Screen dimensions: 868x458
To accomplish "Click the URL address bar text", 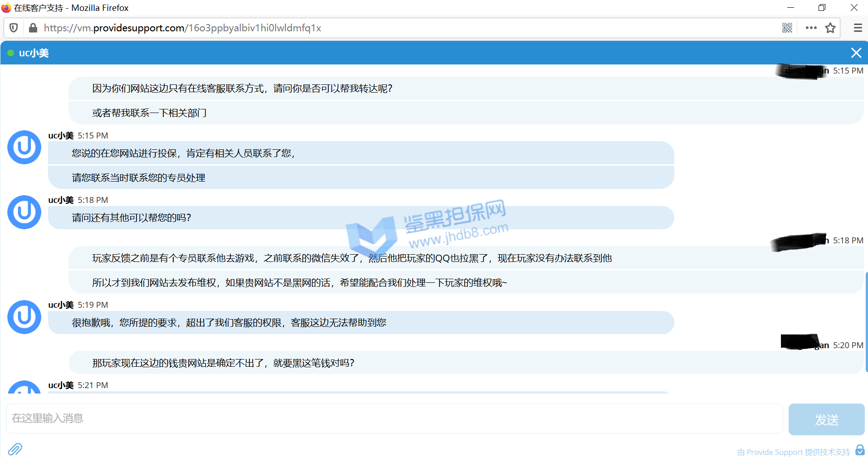I will [x=182, y=28].
